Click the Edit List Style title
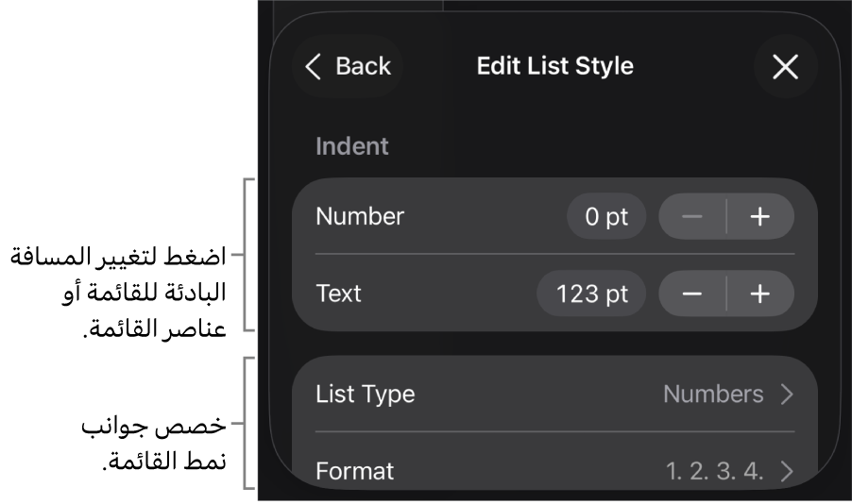The image size is (852, 504). point(554,66)
